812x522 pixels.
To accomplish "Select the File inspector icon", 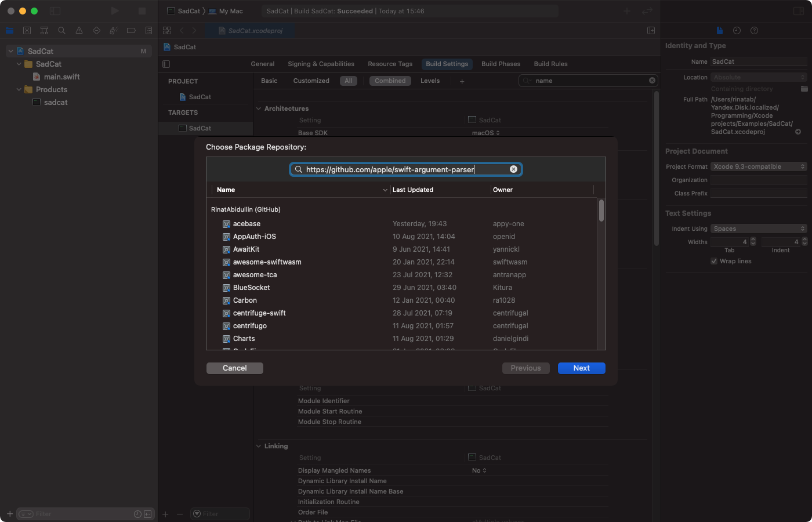I will (719, 31).
